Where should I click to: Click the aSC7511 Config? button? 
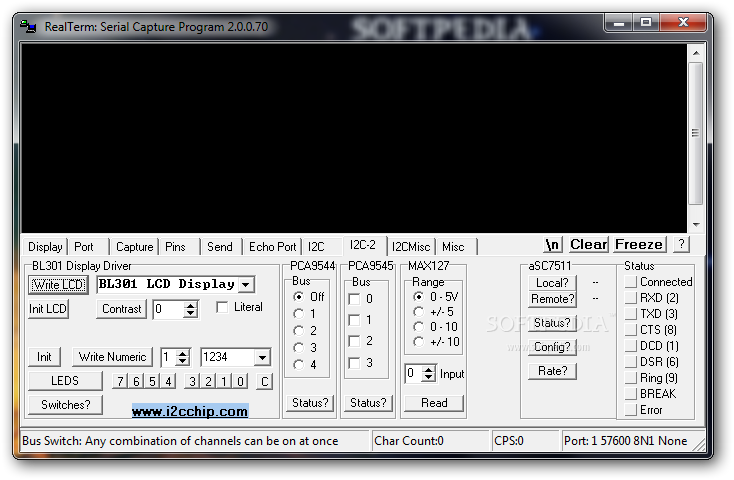click(552, 347)
